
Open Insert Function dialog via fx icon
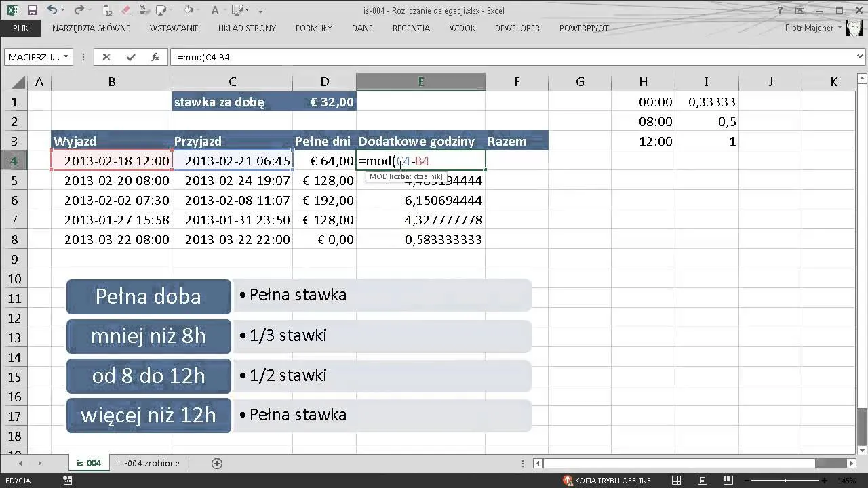pos(155,57)
